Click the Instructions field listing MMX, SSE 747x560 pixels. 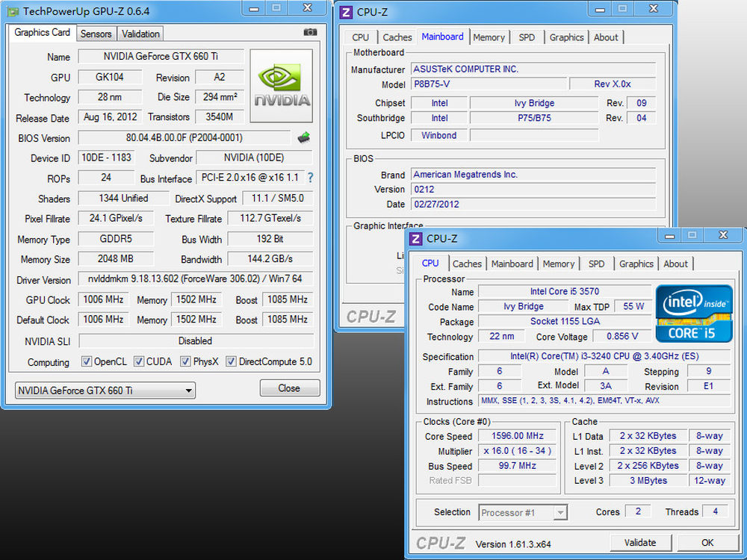604,400
